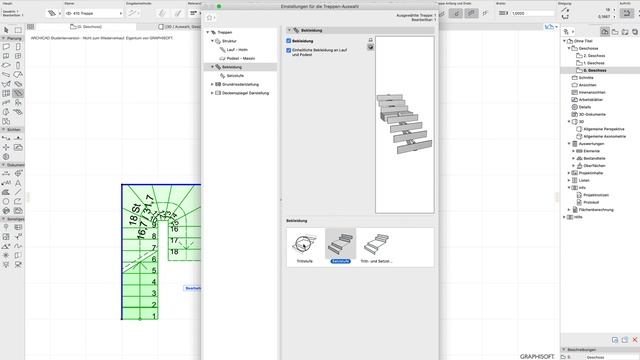Select the Circle tool in toolbox
This screenshot has width=640, height=360.
6,202
